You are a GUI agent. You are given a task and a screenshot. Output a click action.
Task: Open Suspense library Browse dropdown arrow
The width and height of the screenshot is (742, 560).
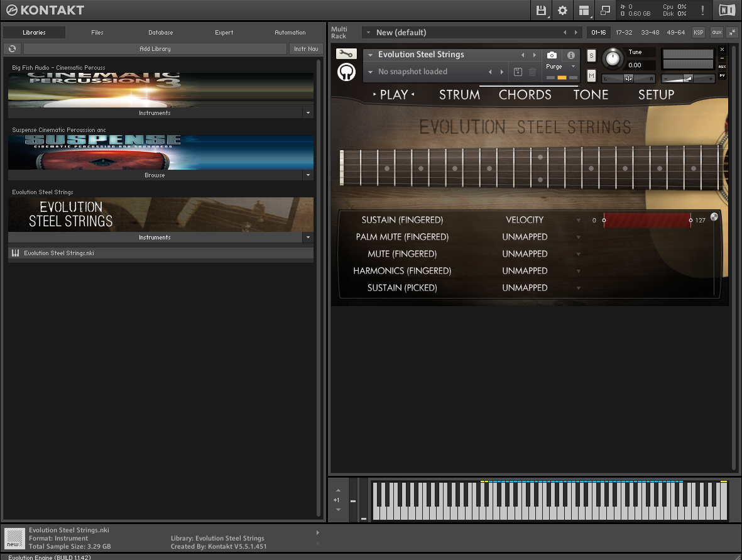[308, 175]
